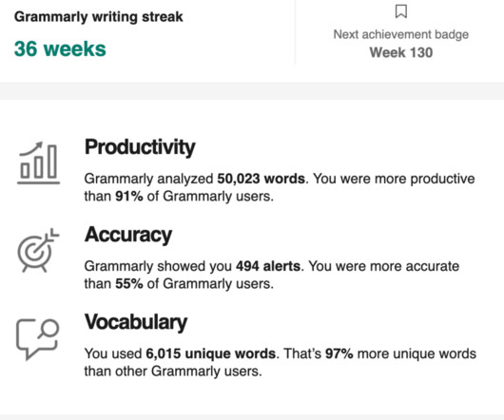Click 'You were more productive' text
This screenshot has width=504, height=420.
(x=394, y=179)
